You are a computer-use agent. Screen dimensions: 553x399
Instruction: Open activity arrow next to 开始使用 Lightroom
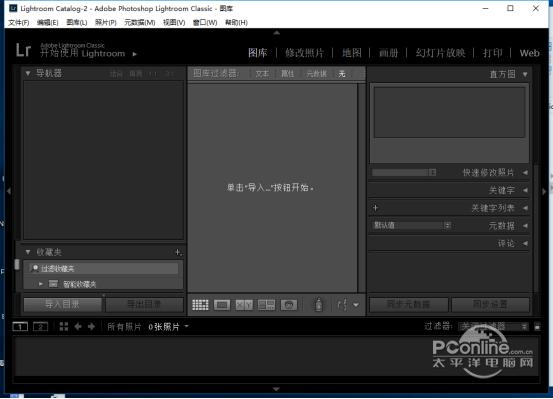pos(134,54)
